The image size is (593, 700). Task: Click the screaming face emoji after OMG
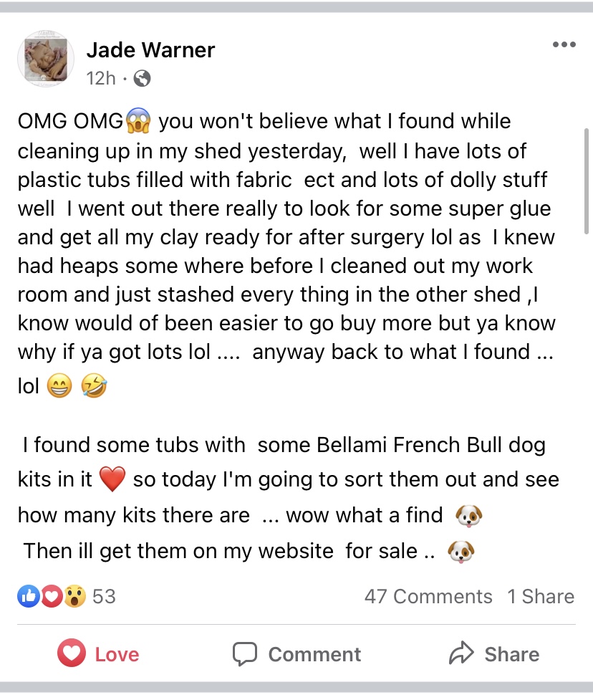click(x=138, y=120)
